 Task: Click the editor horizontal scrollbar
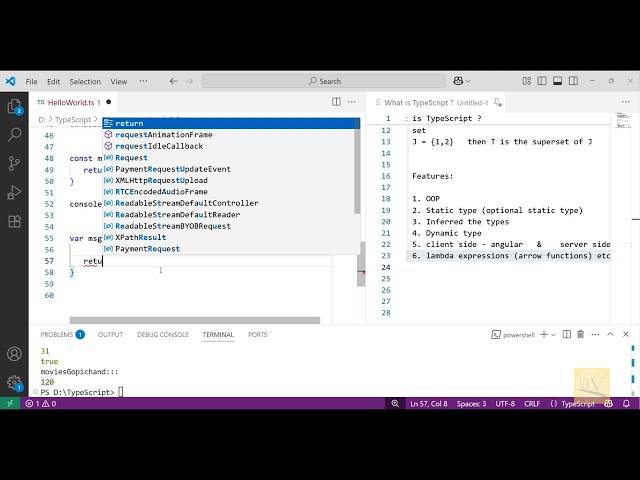[195, 320]
